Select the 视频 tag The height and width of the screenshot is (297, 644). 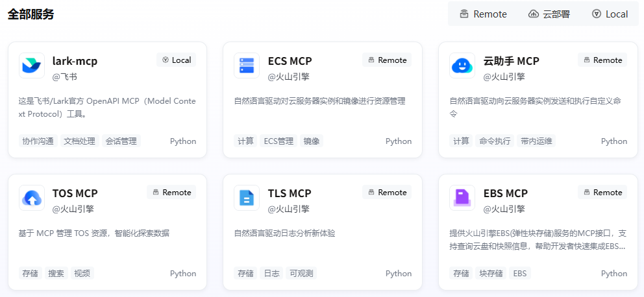[x=82, y=273]
